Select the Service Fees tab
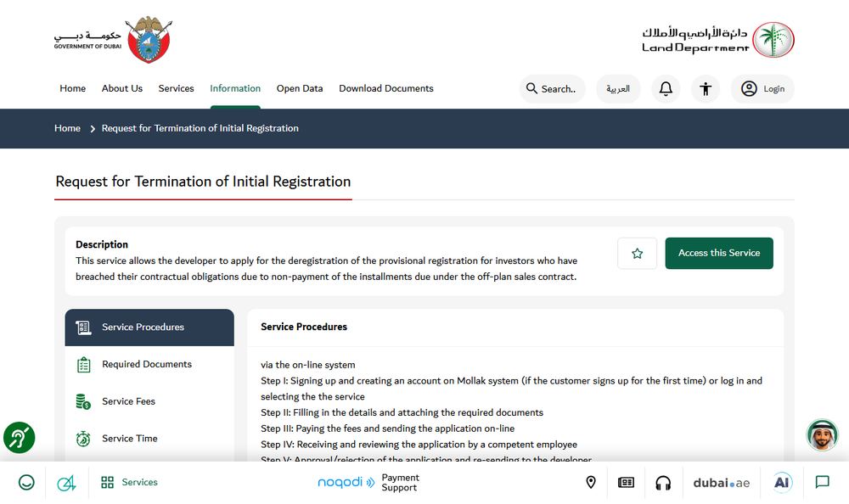849x504 pixels. [149, 401]
